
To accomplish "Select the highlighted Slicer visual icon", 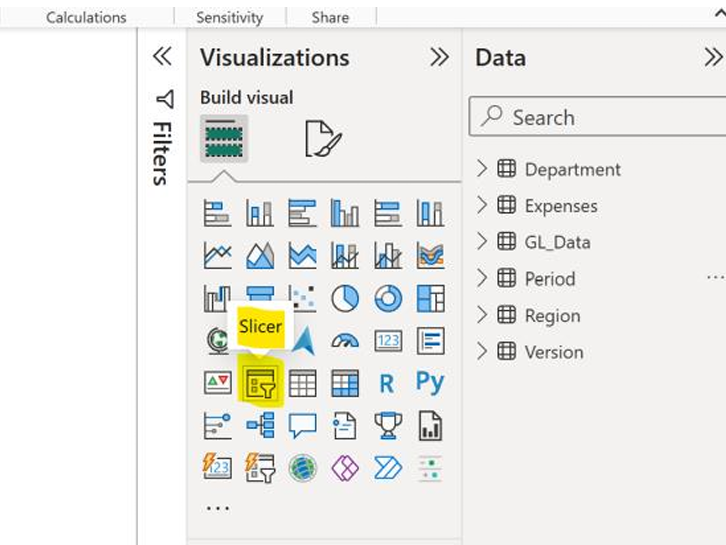I will 261,383.
